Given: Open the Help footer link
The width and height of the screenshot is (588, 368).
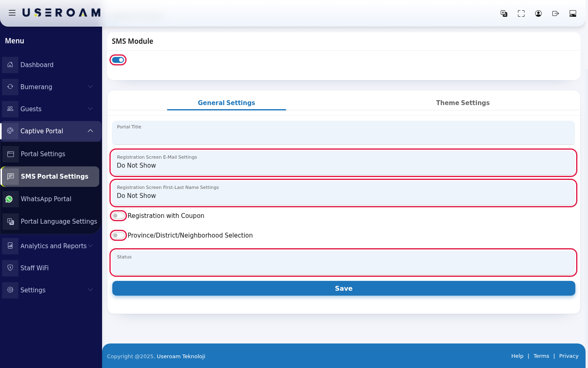Looking at the screenshot, I should [517, 356].
